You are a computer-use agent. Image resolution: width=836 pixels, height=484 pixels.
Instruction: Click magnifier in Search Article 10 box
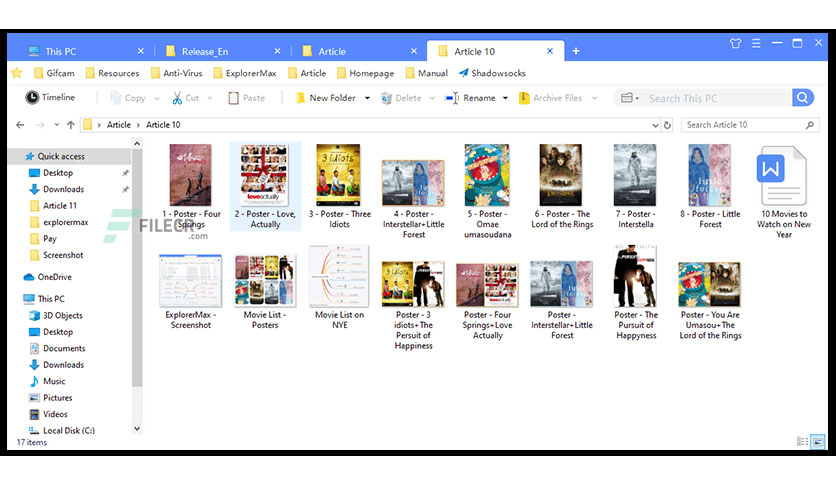(809, 125)
